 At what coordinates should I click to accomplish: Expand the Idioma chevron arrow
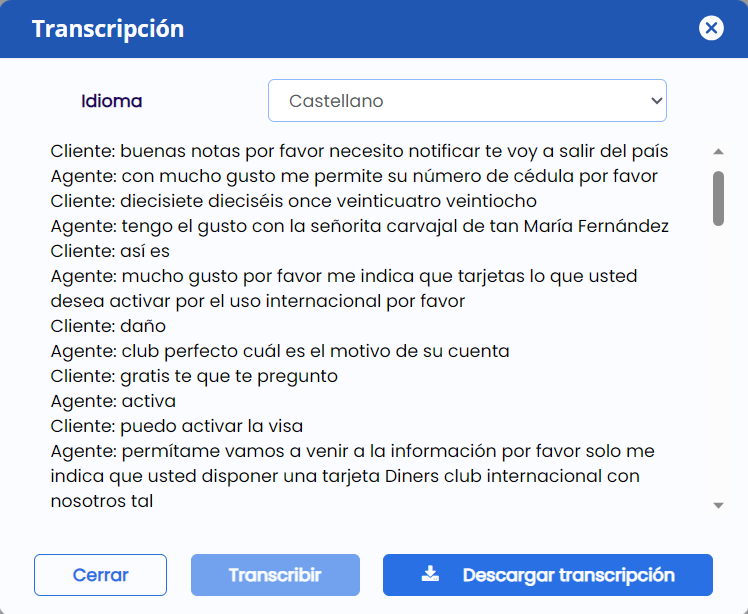click(656, 101)
